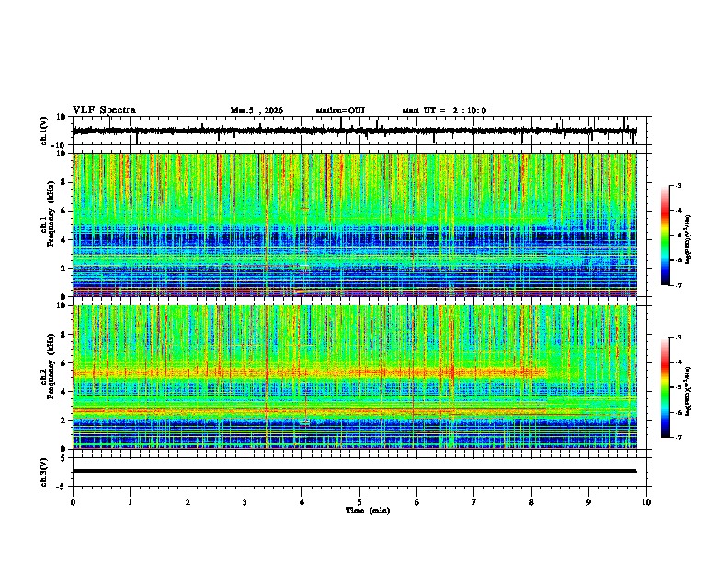Click the time axis tick label "2"

[x=188, y=502]
